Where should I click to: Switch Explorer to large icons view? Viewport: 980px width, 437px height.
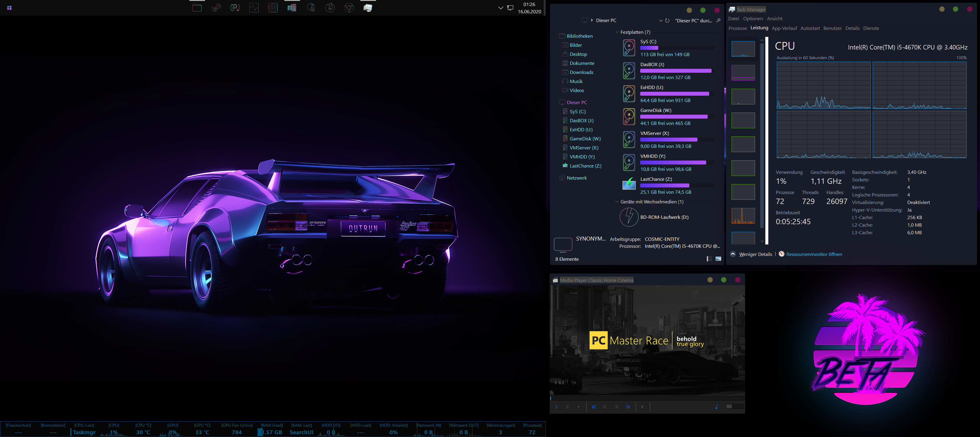pyautogui.click(x=718, y=259)
